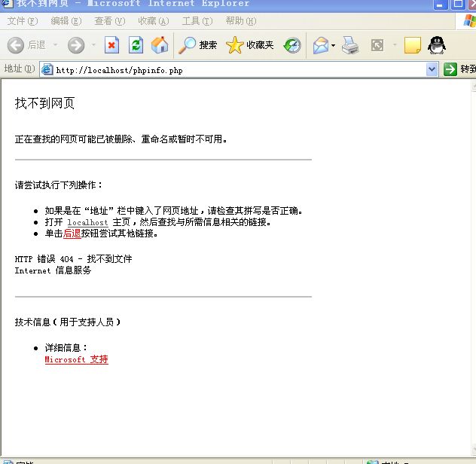The height and width of the screenshot is (464, 476).
Task: Open the 帮助(H) menu
Action: (241, 21)
